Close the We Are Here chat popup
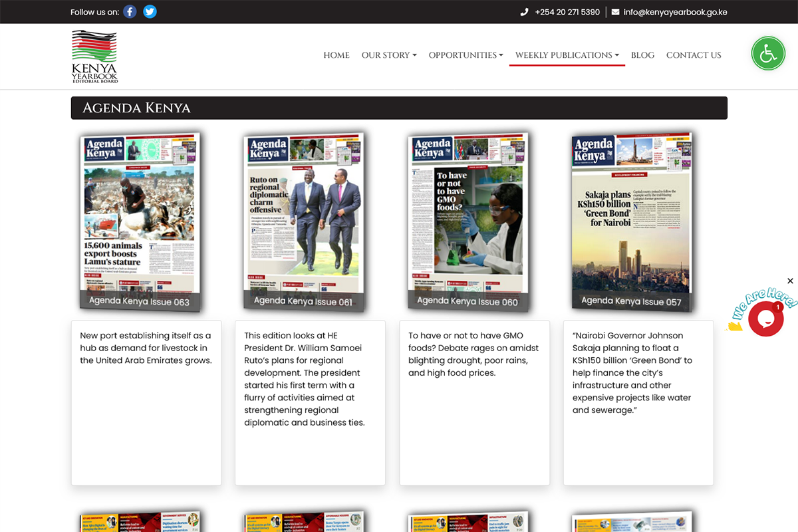This screenshot has width=798, height=532. coord(790,281)
